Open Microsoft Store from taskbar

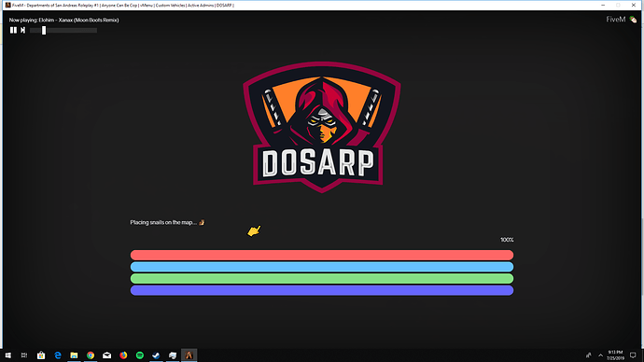coord(41,355)
